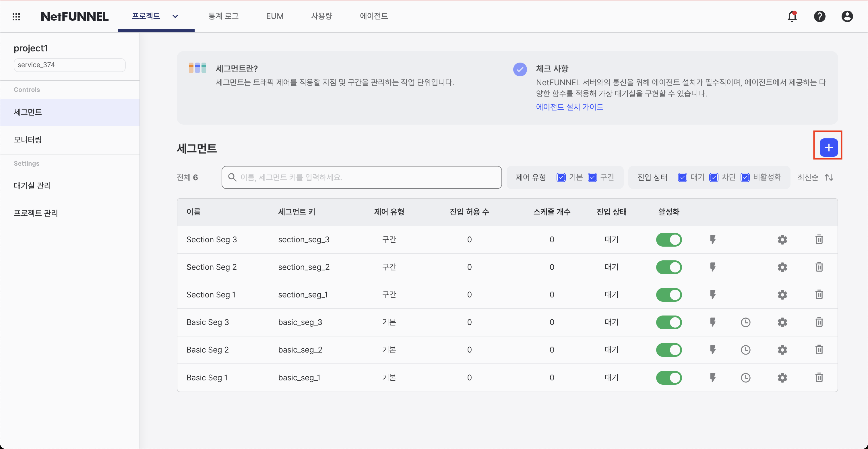Click the delete trash icon for Section Seg 1
Screen dimensions: 868x449
click(x=819, y=295)
